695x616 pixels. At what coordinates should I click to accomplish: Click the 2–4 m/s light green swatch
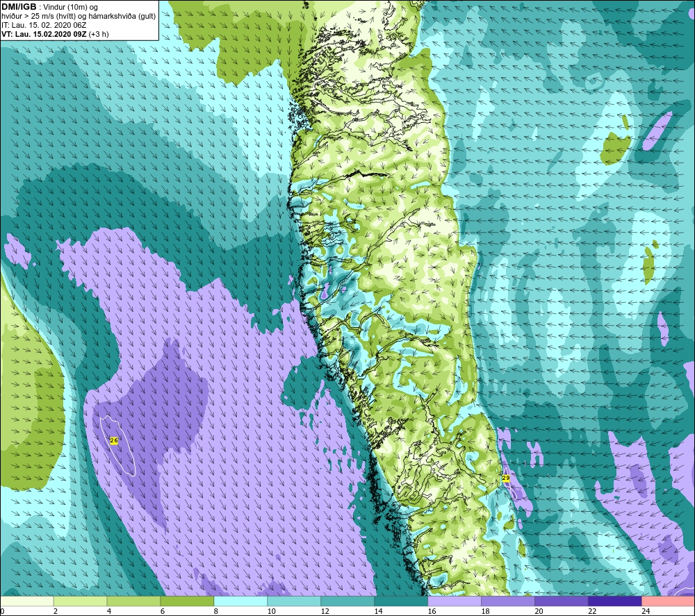tap(80, 601)
